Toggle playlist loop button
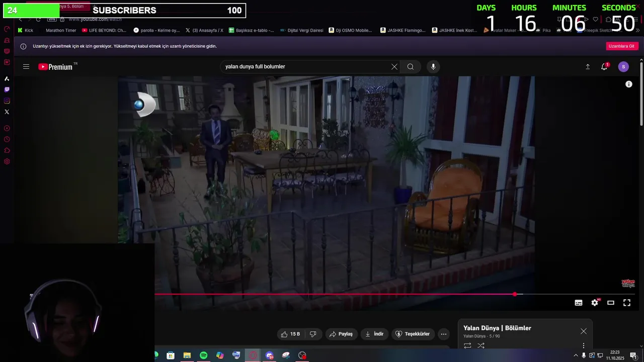644x362 pixels. pyautogui.click(x=467, y=345)
